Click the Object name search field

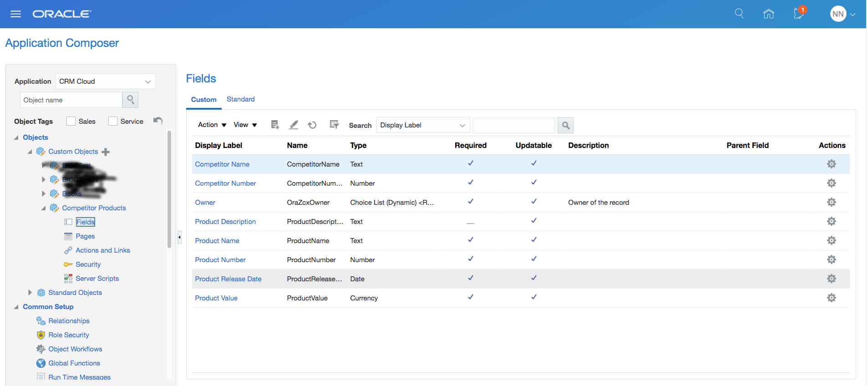coord(71,100)
